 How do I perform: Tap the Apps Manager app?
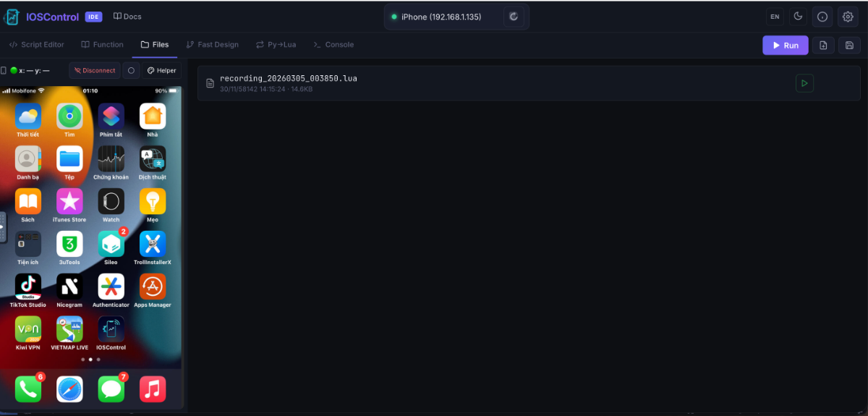coord(153,286)
